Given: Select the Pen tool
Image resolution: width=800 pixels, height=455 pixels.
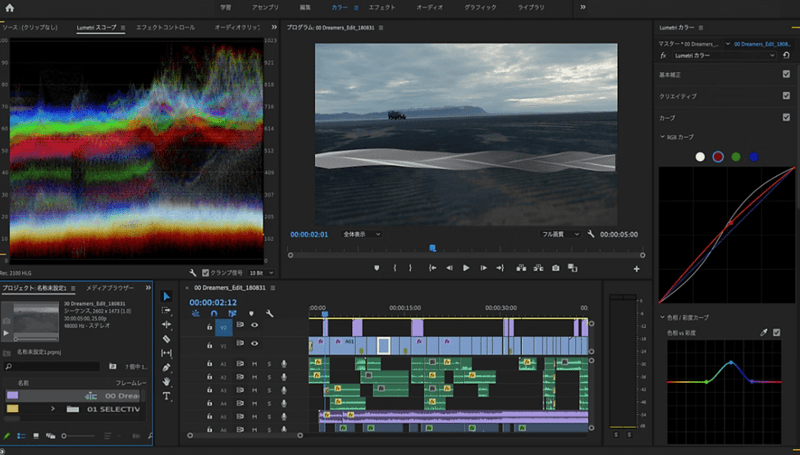Looking at the screenshot, I should click(166, 368).
